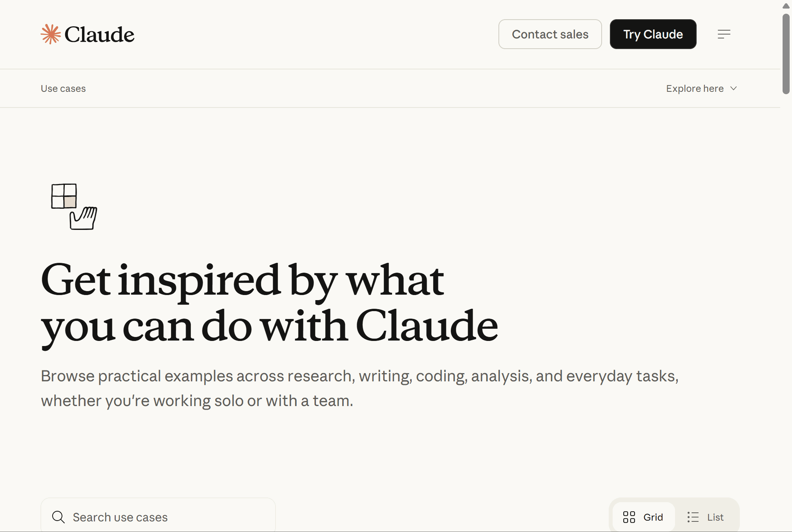Open the hamburger navigation menu

pos(724,34)
